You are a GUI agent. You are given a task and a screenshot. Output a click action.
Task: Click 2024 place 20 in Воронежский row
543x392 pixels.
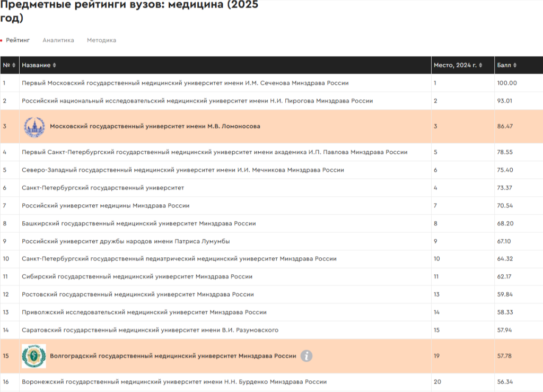(437, 381)
